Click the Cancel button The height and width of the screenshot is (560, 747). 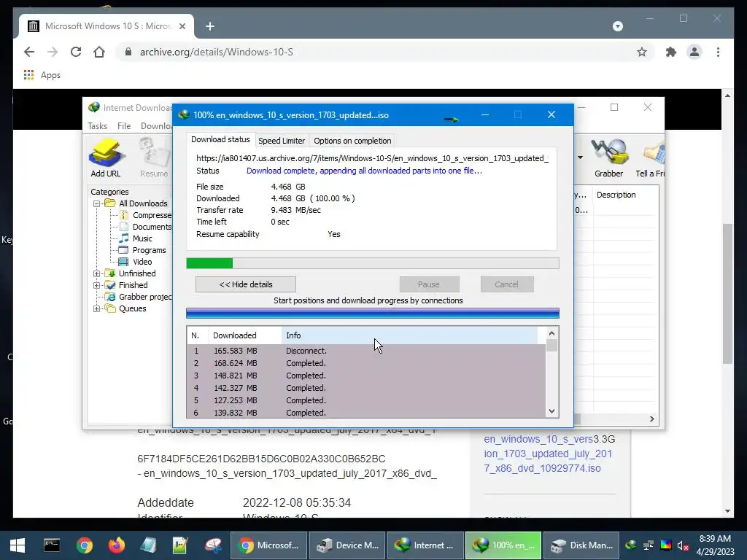pos(506,284)
